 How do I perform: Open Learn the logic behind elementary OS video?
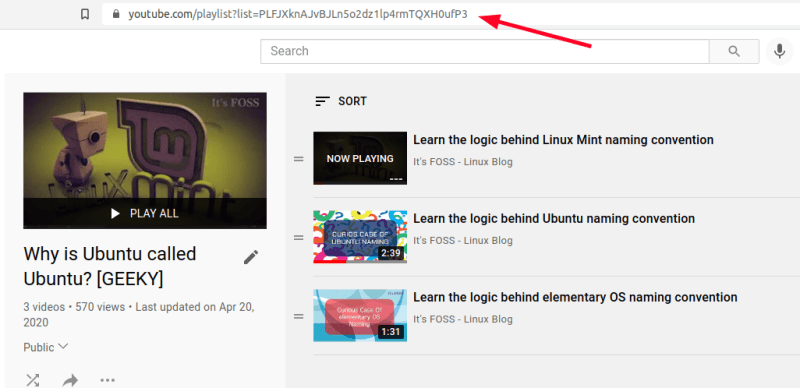(x=575, y=297)
